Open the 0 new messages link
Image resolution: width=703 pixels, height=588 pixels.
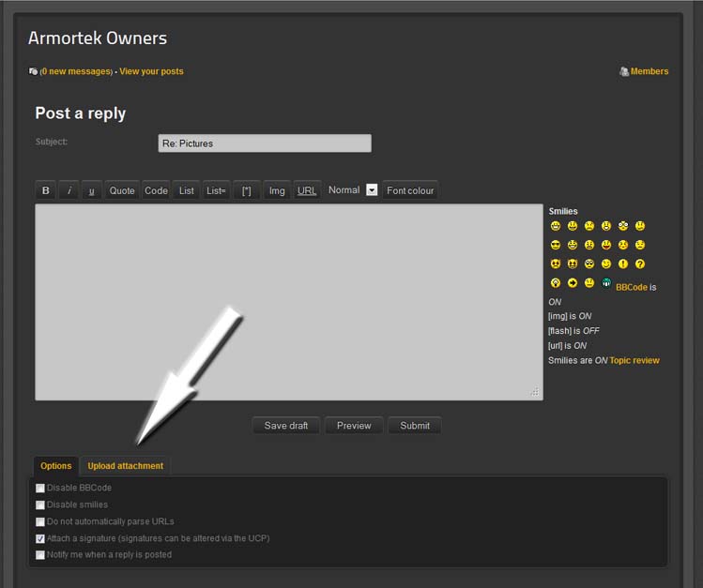coord(76,71)
